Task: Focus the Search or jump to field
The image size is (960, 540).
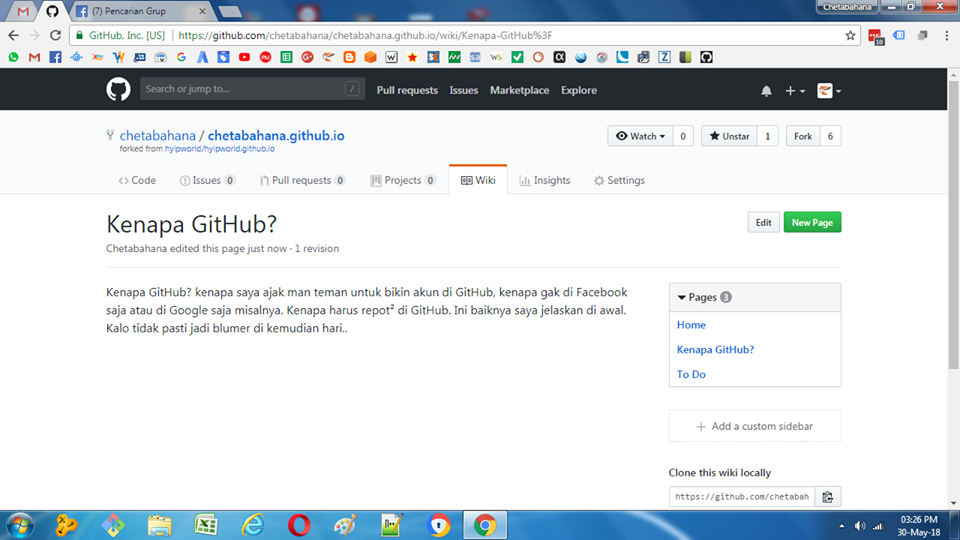Action: point(252,89)
